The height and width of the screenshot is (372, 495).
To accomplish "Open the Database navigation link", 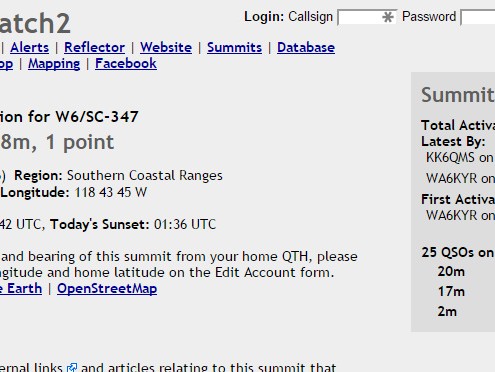I will [306, 47].
